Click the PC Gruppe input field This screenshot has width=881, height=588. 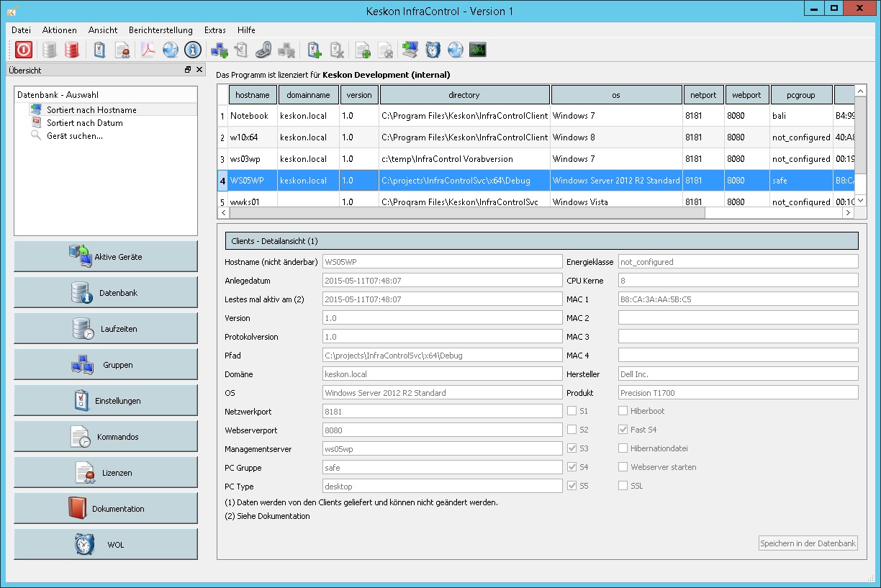pos(442,468)
